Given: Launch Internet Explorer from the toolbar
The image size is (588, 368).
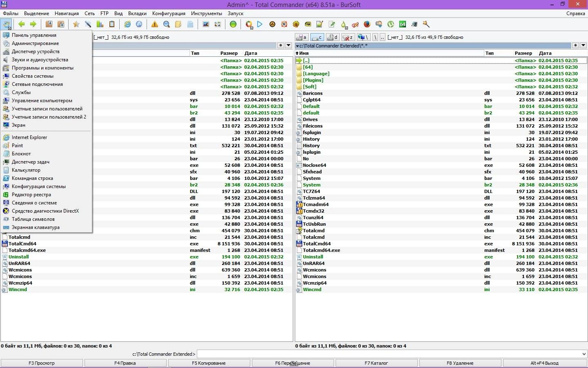Looking at the screenshot, I should (x=127, y=25).
